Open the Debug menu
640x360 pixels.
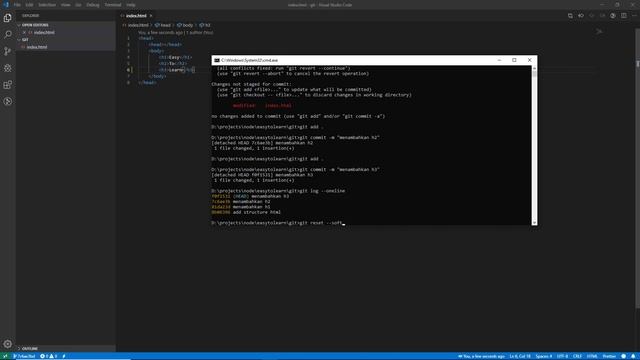pos(93,5)
